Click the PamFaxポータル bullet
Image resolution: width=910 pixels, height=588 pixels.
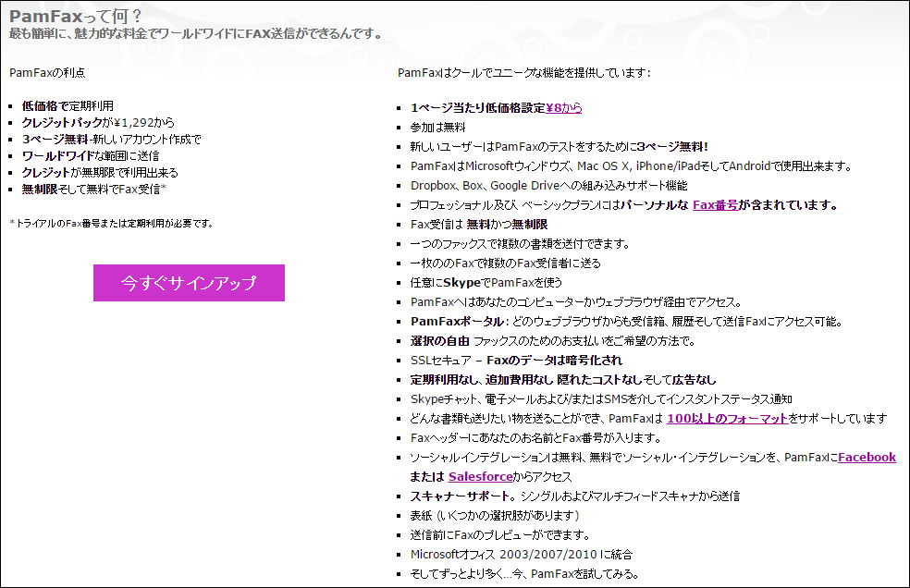627,322
